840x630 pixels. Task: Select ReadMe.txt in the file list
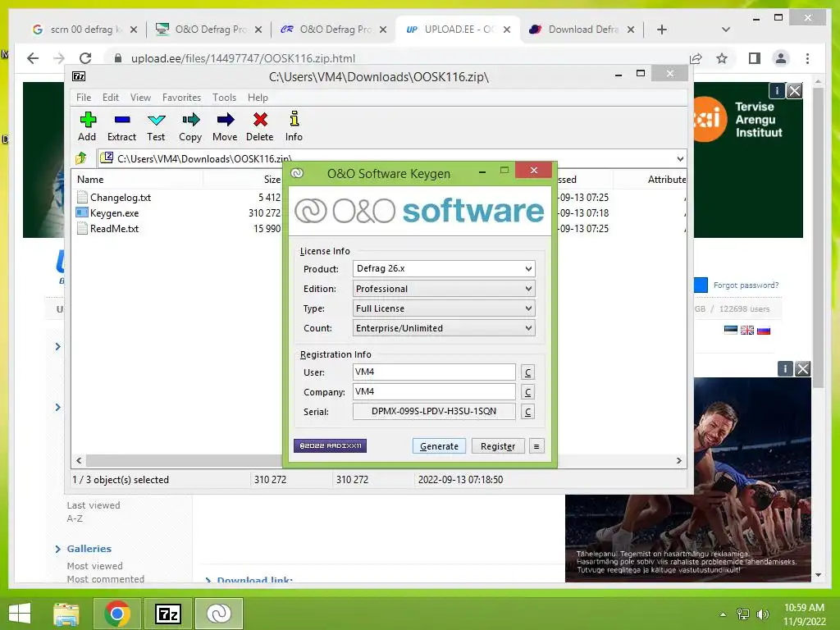tap(114, 228)
